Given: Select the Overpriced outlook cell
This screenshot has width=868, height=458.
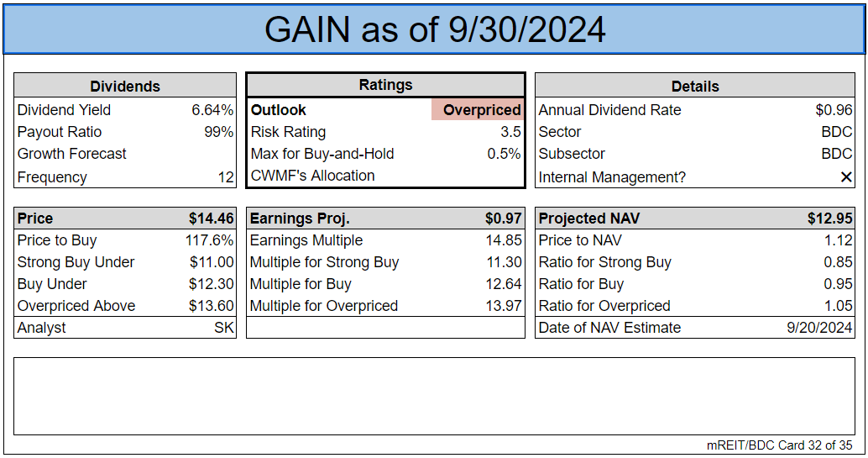Looking at the screenshot, I should [477, 110].
